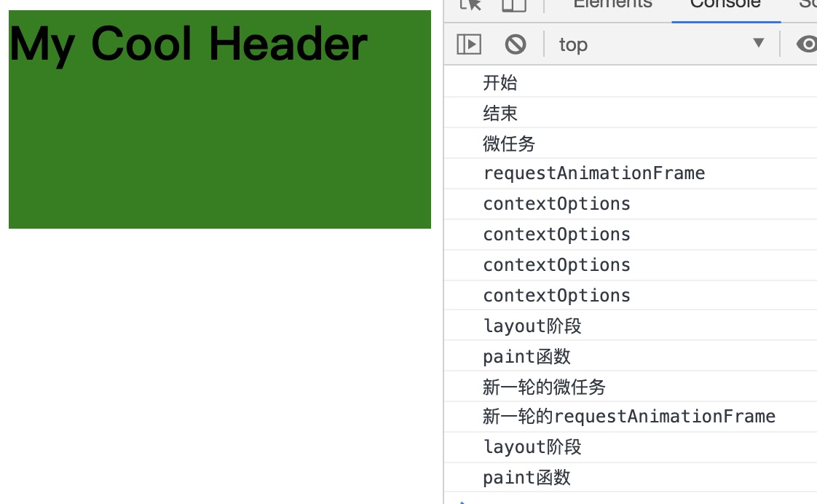Viewport: 817px width, 504px height.
Task: Click the last 'layout阶段' console message
Action: pos(532,447)
